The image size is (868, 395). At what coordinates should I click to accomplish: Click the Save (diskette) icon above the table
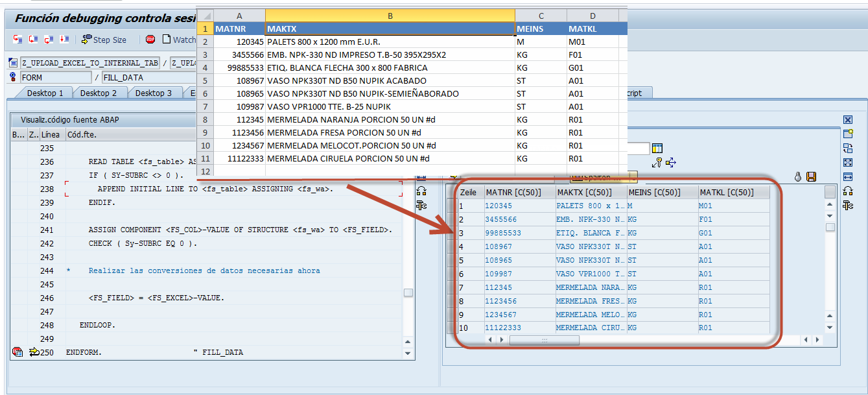click(x=811, y=176)
